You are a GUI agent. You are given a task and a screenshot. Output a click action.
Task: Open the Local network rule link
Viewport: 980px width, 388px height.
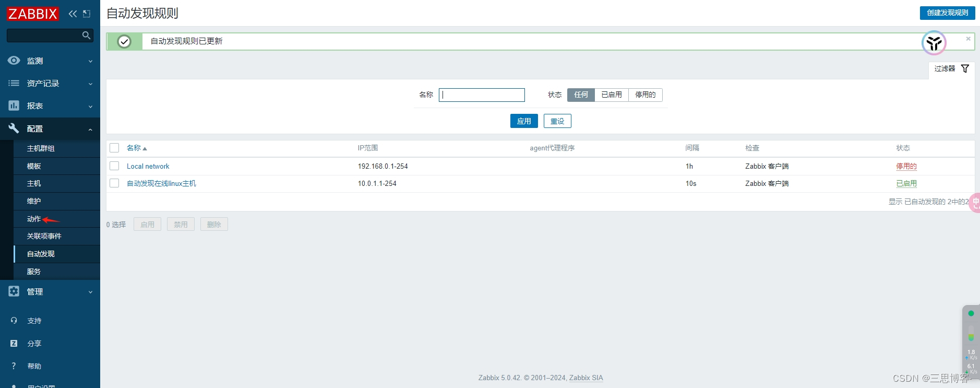148,166
